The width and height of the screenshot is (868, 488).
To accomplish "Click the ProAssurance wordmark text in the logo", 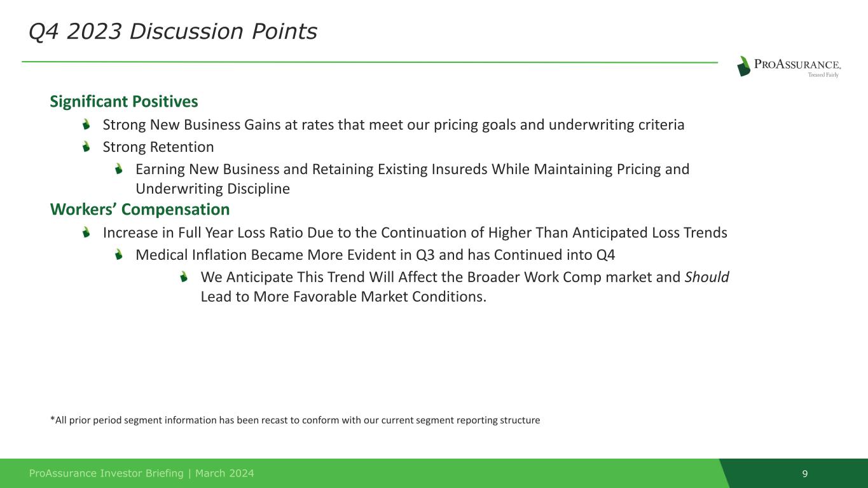I will click(x=797, y=64).
